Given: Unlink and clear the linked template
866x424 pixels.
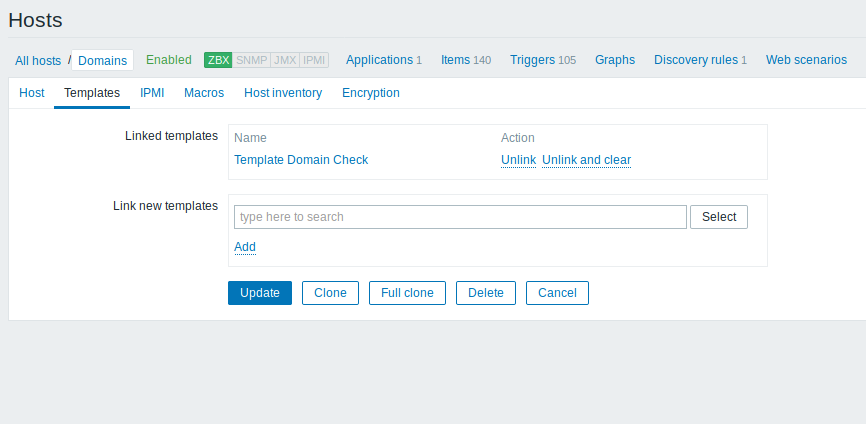Looking at the screenshot, I should [x=586, y=160].
